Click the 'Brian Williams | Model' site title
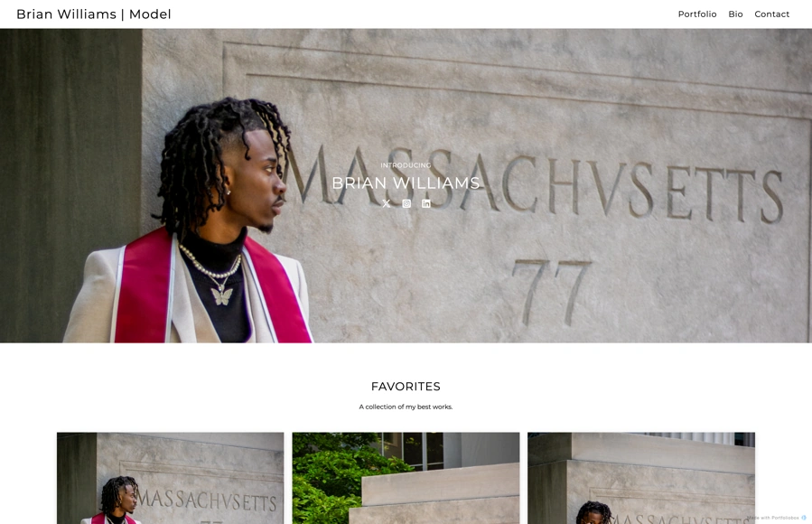The image size is (812, 524). pos(94,14)
